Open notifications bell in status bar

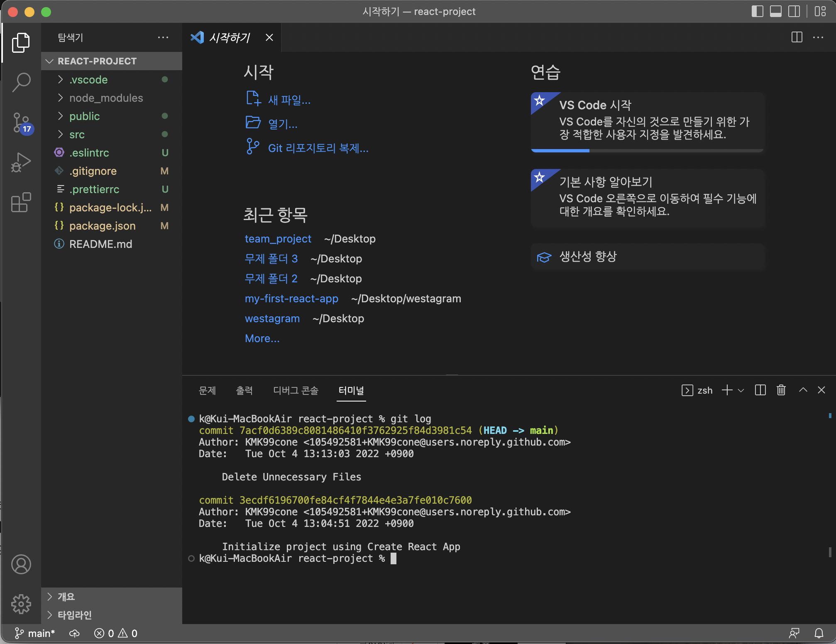pos(819,633)
